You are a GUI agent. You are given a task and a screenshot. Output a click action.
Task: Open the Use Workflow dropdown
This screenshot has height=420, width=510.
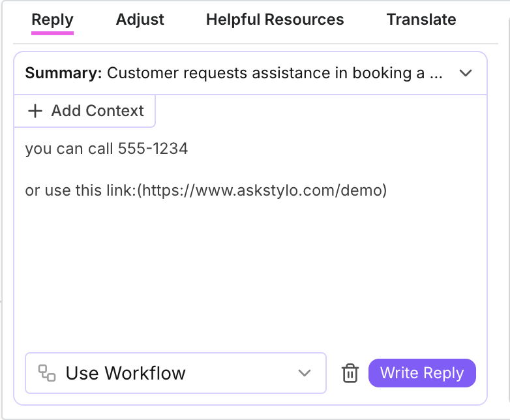[x=175, y=373]
